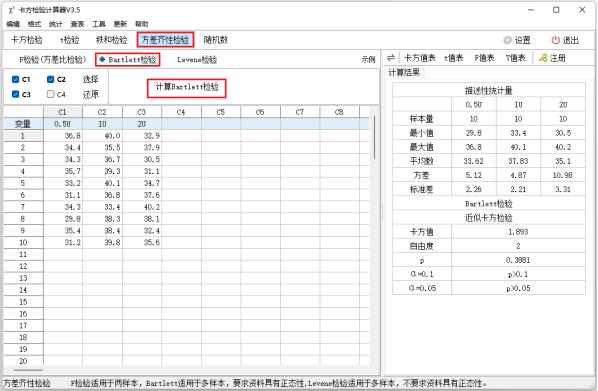Image resolution: width=598 pixels, height=391 pixels.
Task: Switch to the 随机数 tab
Action: click(x=216, y=40)
